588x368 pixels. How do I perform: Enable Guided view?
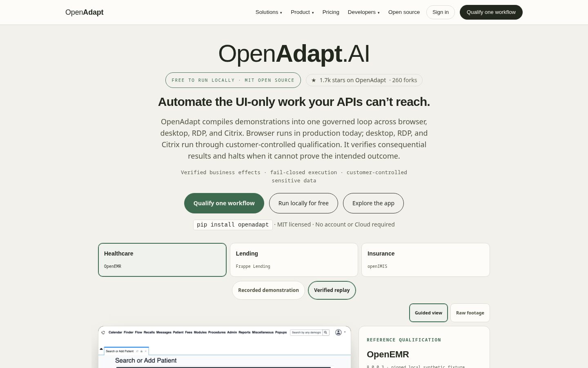[428, 313]
